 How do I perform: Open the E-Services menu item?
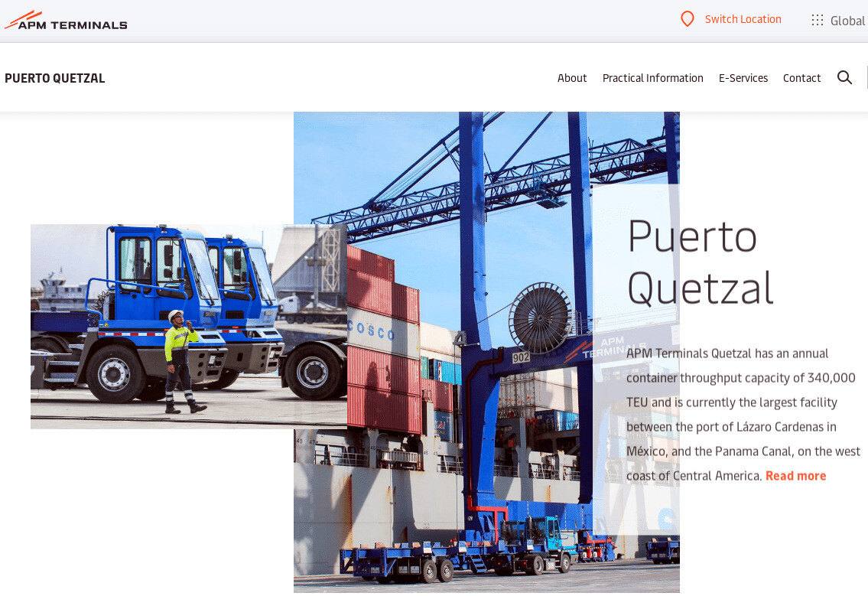click(x=743, y=78)
